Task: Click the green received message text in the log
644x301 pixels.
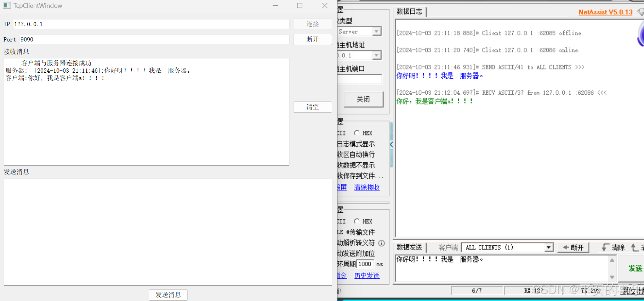Action: coord(435,101)
